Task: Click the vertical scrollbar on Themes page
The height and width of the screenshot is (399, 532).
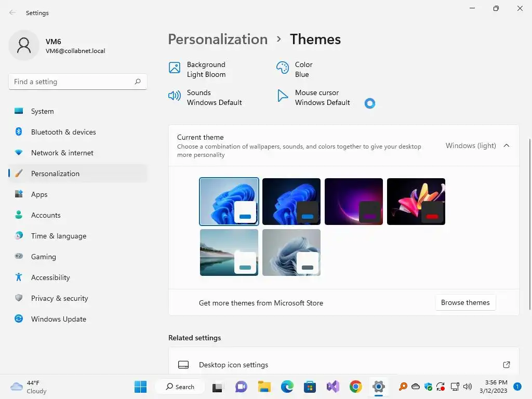Action: (529, 224)
